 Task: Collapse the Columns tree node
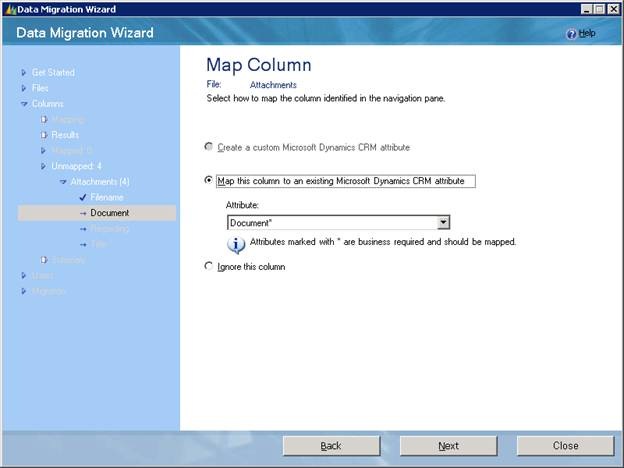coord(24,104)
